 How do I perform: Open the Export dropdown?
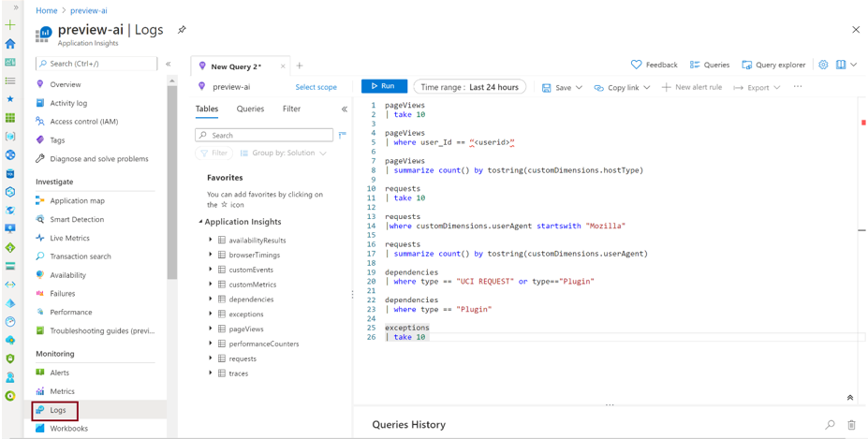[757, 87]
